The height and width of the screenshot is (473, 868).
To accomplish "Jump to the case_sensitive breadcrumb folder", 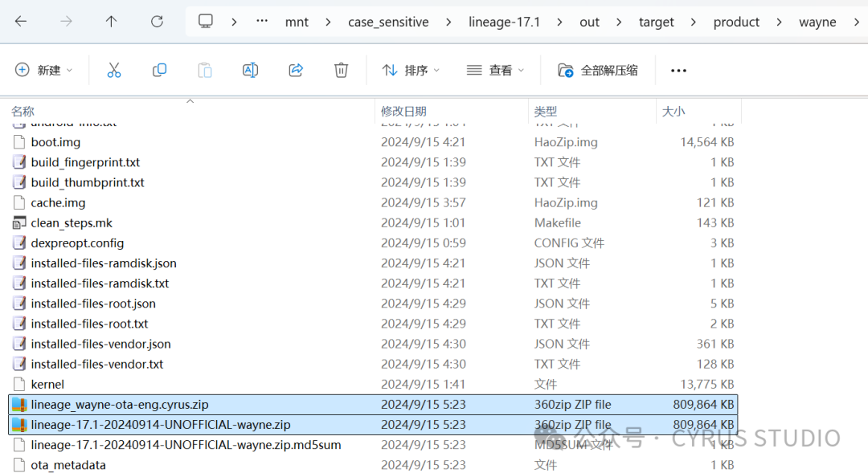I will [x=388, y=22].
